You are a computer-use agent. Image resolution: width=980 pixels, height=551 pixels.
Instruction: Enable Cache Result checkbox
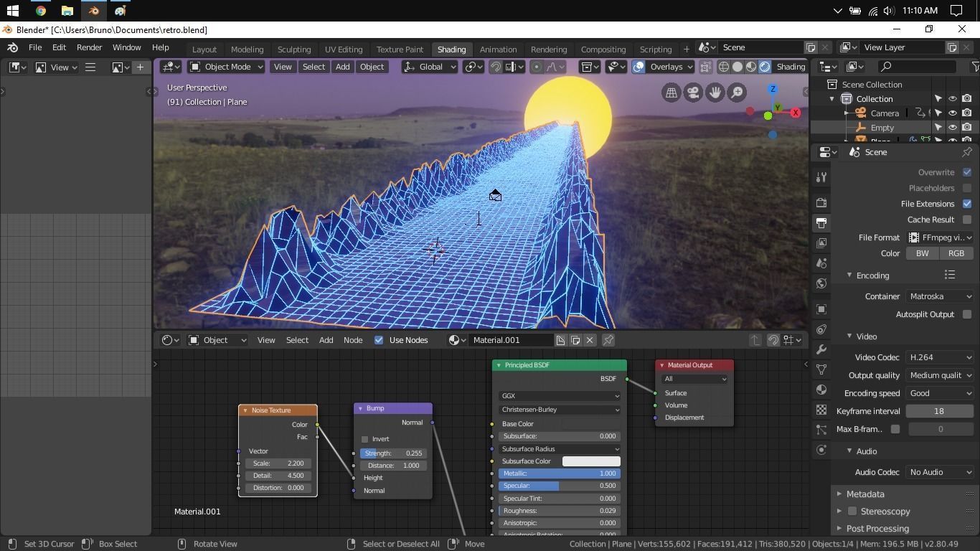click(x=967, y=220)
